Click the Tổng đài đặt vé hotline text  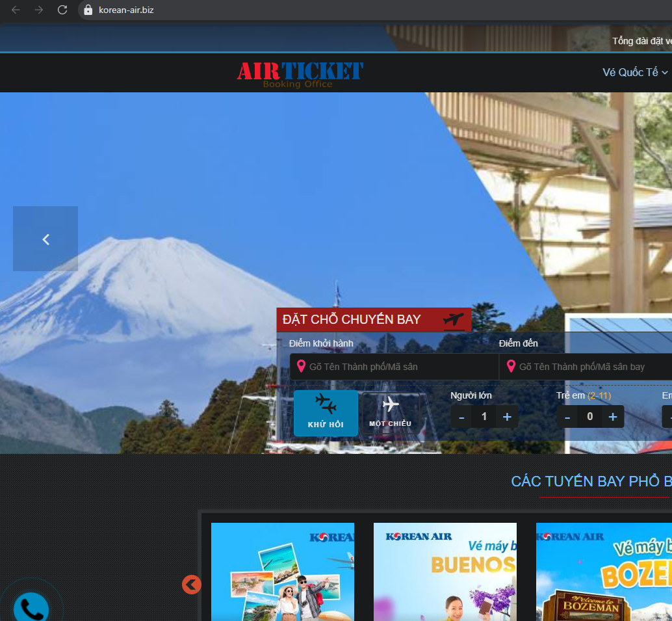click(642, 41)
